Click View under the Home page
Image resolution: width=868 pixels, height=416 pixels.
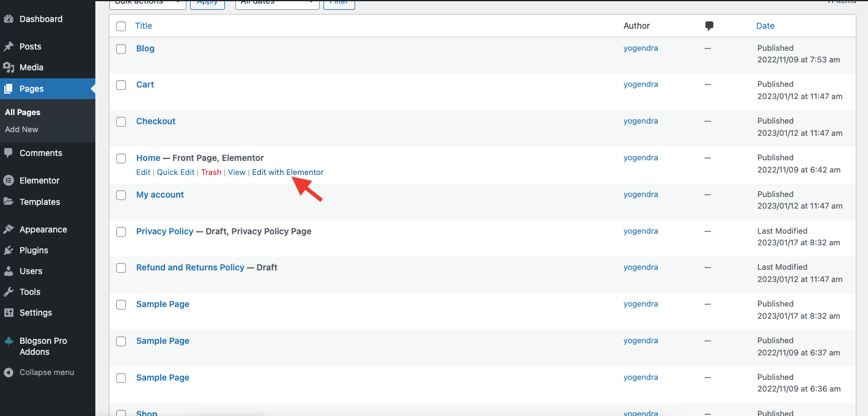click(237, 173)
